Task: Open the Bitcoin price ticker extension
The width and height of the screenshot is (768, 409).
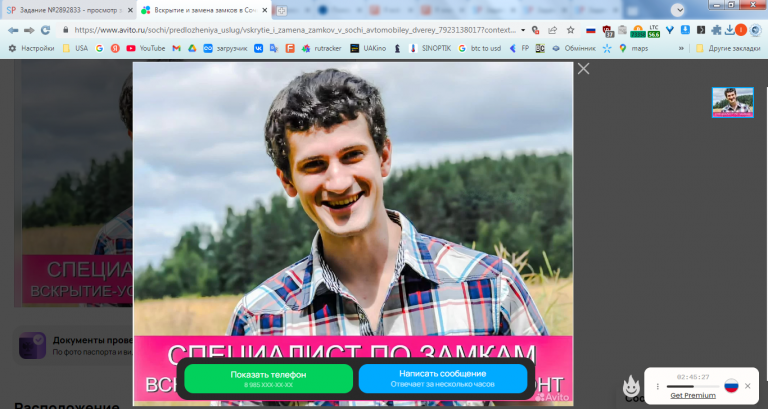Action: click(x=638, y=31)
